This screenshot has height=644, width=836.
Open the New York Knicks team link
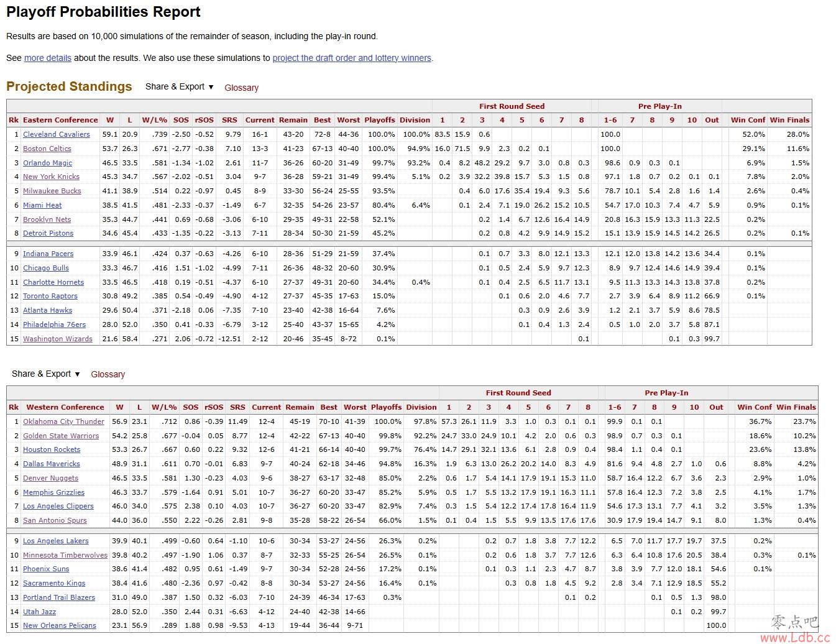52,177
